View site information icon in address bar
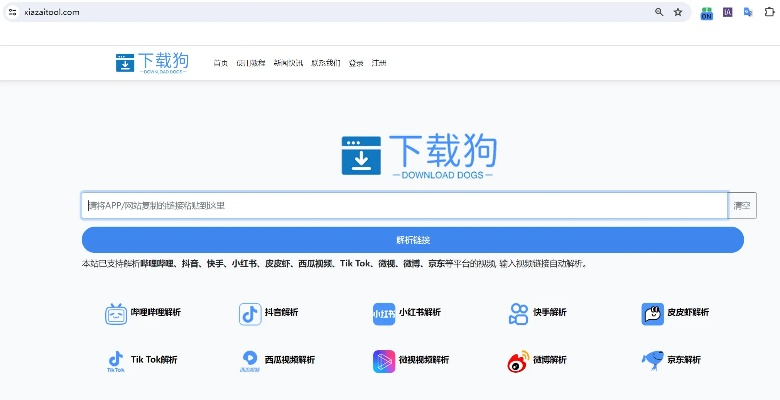Viewport: 780px width, 400px height. [x=12, y=12]
